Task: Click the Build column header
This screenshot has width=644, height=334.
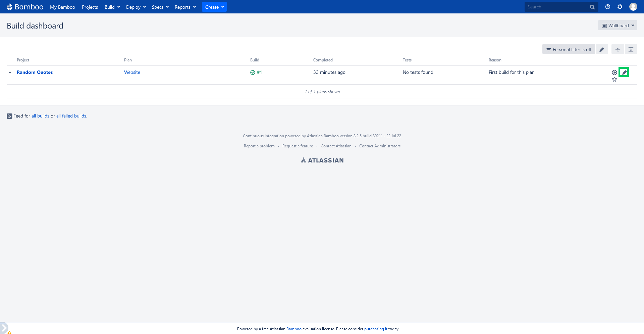Action: [x=255, y=60]
